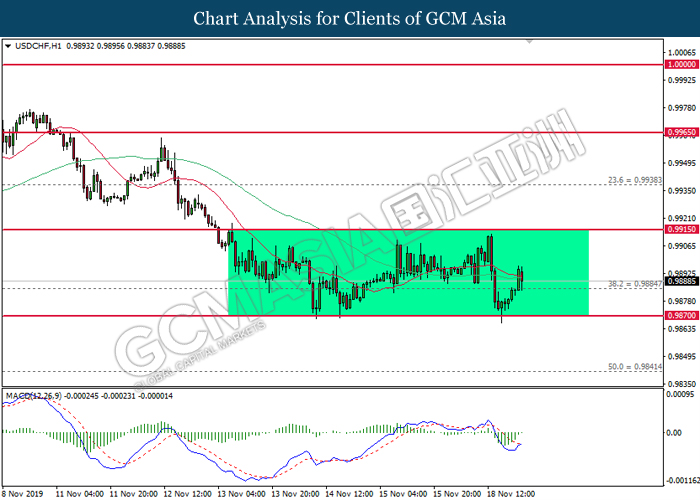
Task: Click the 38.2 = 0.98847 Fibonacci label
Action: pyautogui.click(x=635, y=284)
